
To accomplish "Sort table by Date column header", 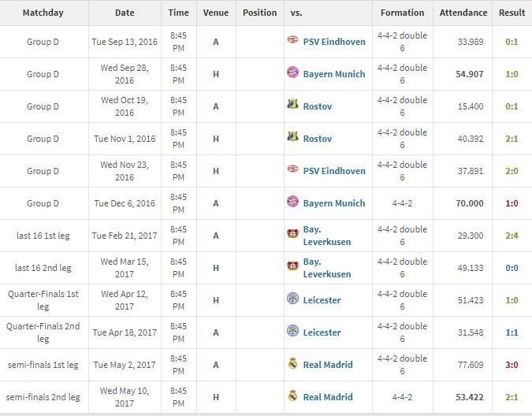I will pyautogui.click(x=125, y=13).
